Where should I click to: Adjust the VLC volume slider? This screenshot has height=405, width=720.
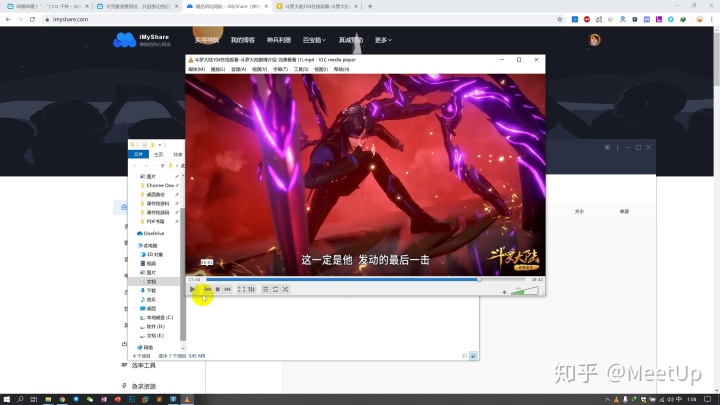(524, 291)
